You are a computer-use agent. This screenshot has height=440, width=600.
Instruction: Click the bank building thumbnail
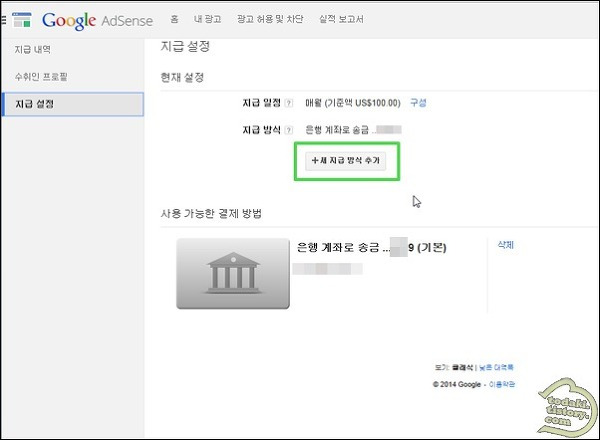233,273
